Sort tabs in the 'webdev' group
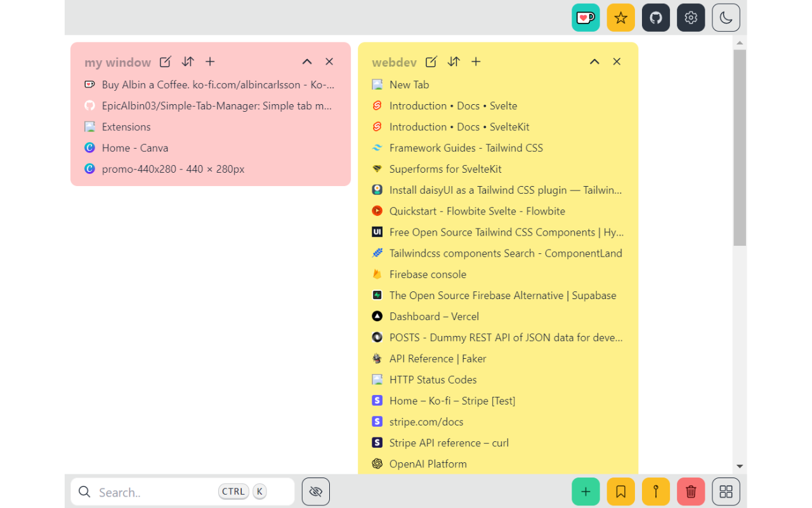The image size is (812, 508). click(x=454, y=62)
